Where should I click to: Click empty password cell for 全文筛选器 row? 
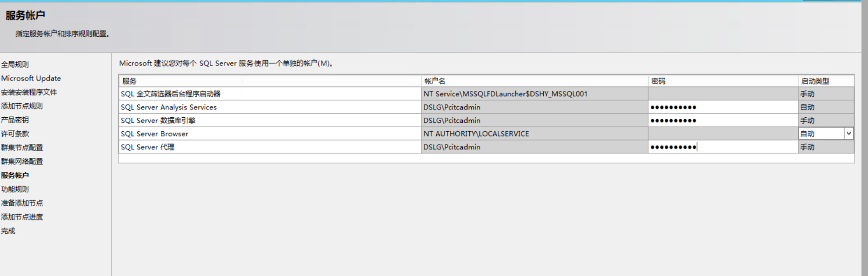coord(723,94)
